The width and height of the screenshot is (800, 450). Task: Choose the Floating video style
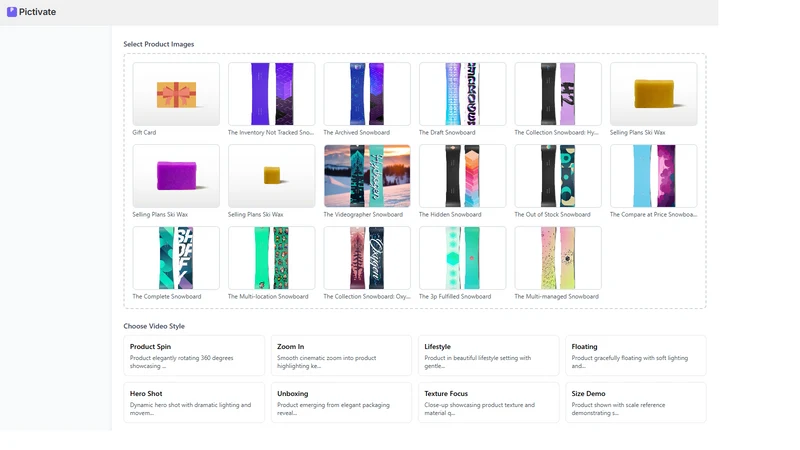[x=636, y=356]
